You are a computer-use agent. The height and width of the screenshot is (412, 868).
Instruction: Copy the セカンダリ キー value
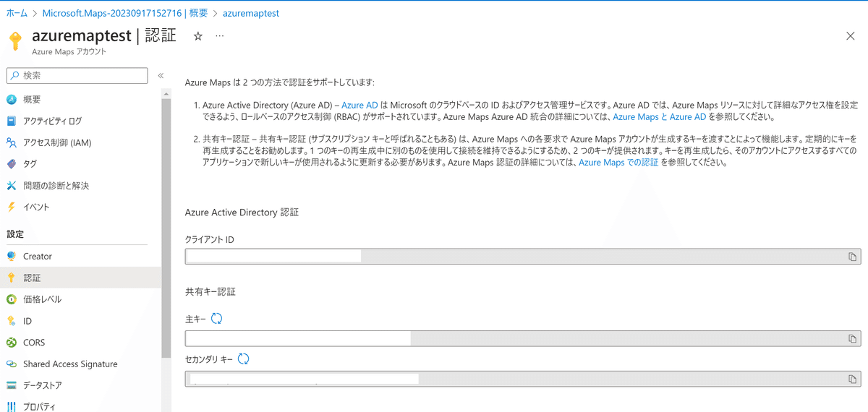tap(853, 379)
